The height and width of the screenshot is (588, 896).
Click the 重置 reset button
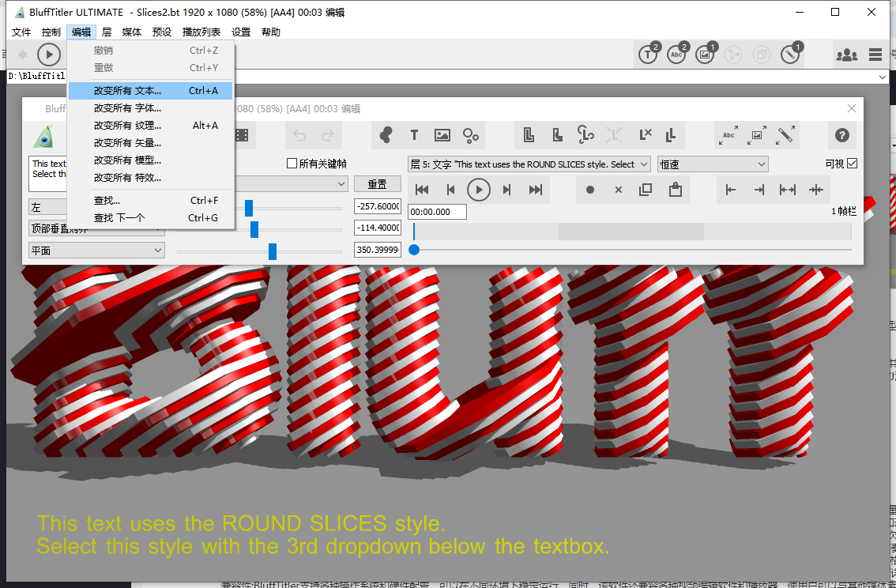377,184
